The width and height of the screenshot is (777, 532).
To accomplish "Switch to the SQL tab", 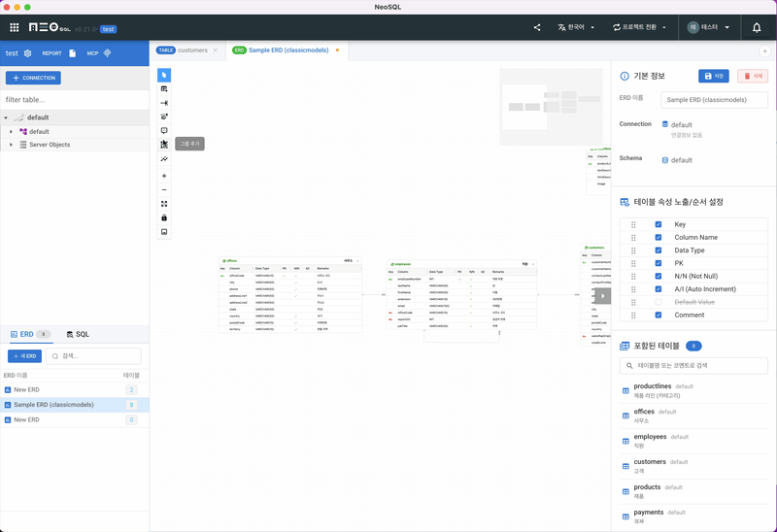I will pos(78,334).
